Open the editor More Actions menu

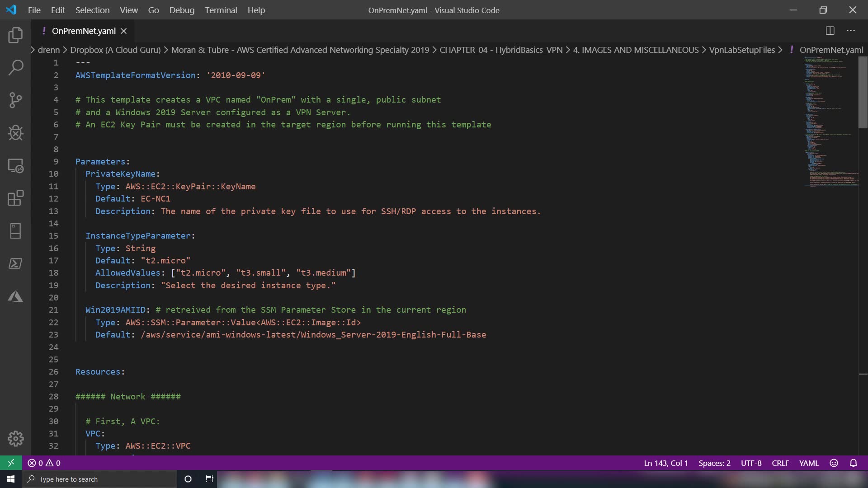(x=851, y=31)
